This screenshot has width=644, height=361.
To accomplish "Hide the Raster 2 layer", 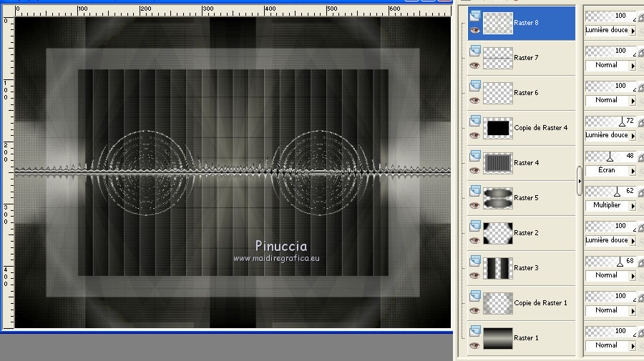I will pos(475,240).
